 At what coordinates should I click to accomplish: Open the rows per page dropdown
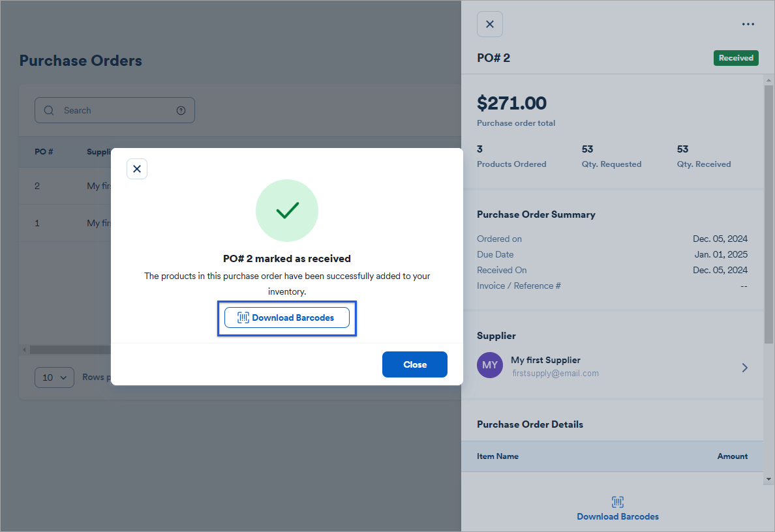tap(55, 377)
